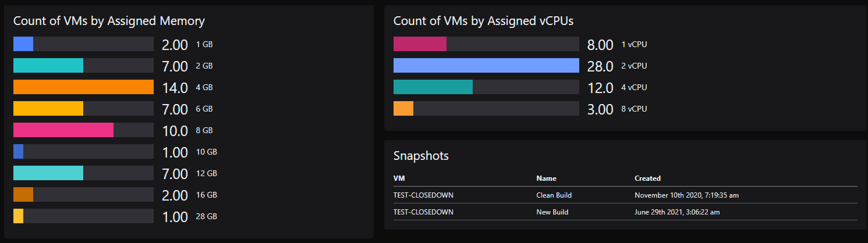The width and height of the screenshot is (868, 243).
Task: Click the teal 2 GB memory bar
Action: pyautogui.click(x=48, y=66)
